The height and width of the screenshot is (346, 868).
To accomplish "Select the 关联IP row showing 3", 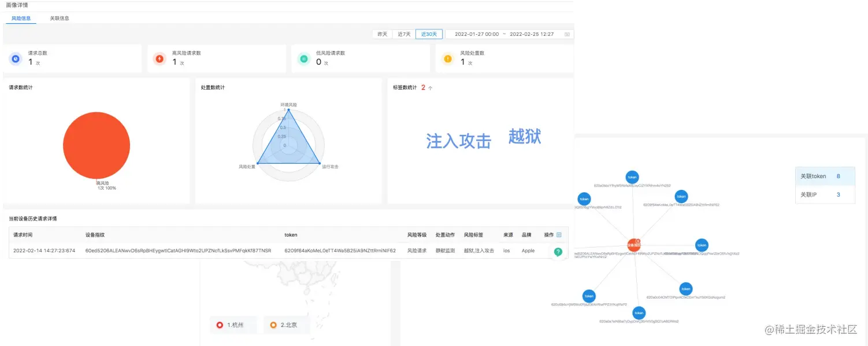I will [x=825, y=194].
